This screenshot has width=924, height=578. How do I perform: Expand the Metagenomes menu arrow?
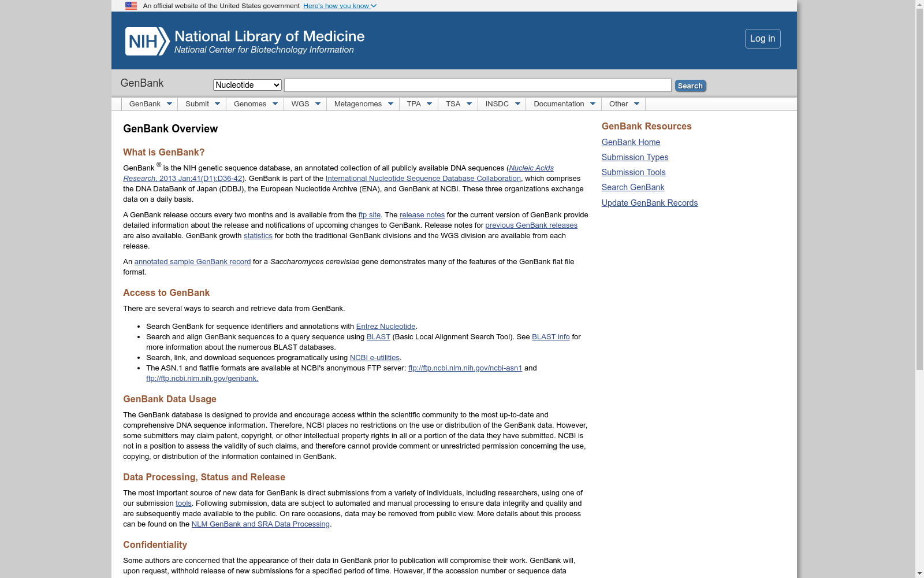click(x=390, y=104)
